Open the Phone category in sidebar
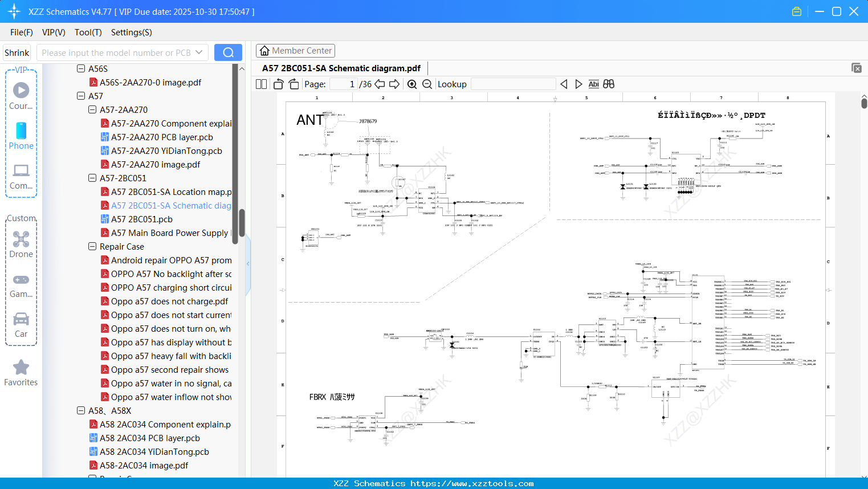Screen dimensions: 868x489 pyautogui.click(x=21, y=136)
